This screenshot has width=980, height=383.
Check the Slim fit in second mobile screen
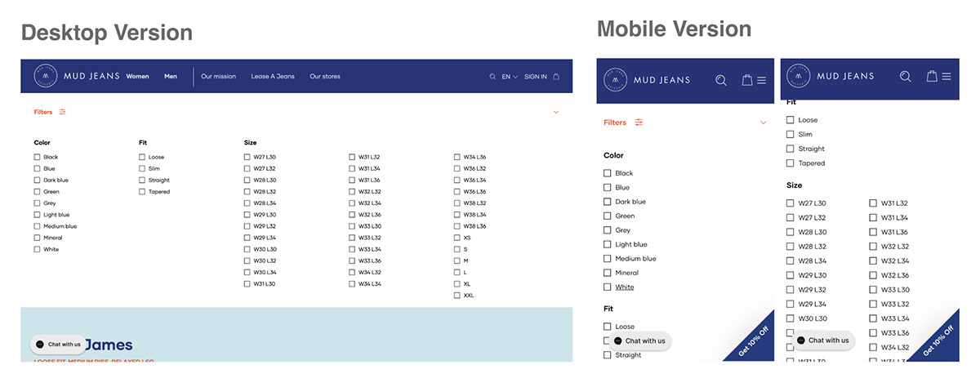pos(790,134)
